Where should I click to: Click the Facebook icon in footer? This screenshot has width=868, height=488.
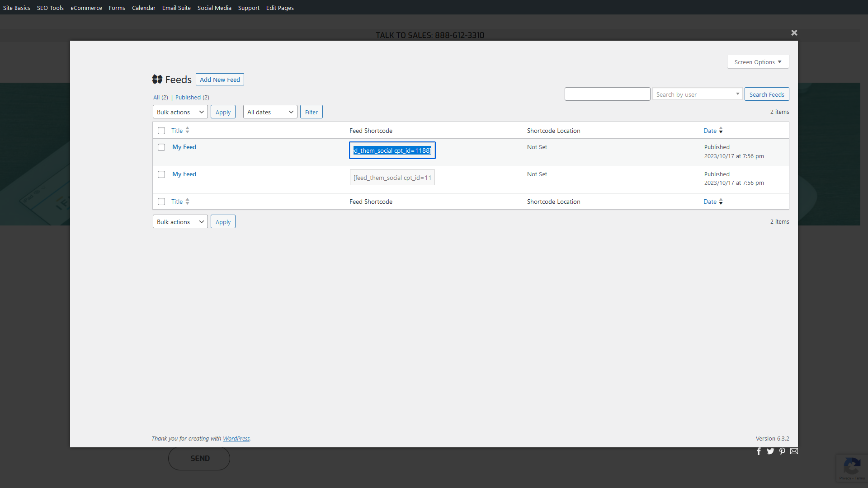pyautogui.click(x=759, y=451)
